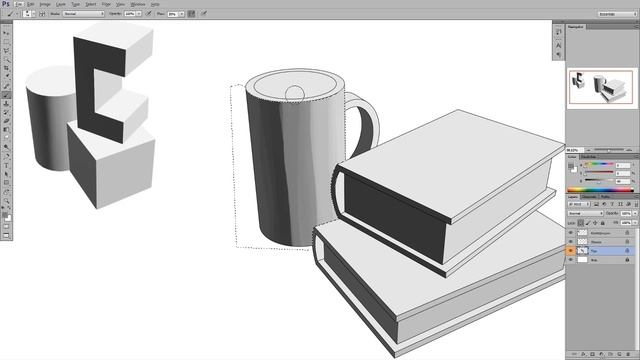The image size is (640, 360).
Task: Open the layer filter Kind dropdown
Action: coord(579,204)
